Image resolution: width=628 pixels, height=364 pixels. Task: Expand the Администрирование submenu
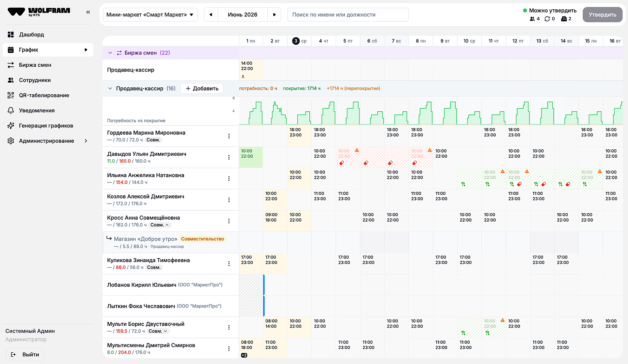coord(86,141)
